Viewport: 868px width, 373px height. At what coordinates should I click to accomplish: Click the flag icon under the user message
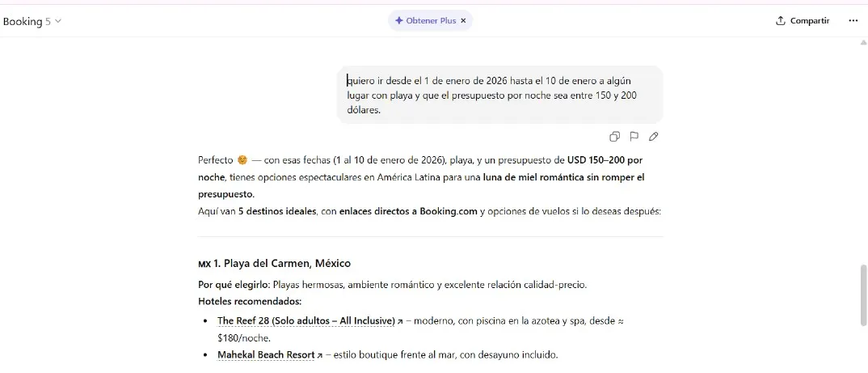(634, 137)
